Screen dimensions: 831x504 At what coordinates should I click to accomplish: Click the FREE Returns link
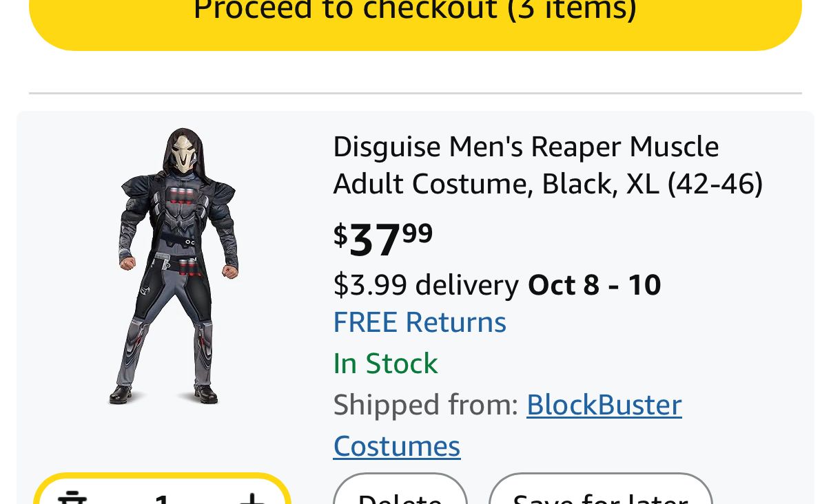pos(419,322)
